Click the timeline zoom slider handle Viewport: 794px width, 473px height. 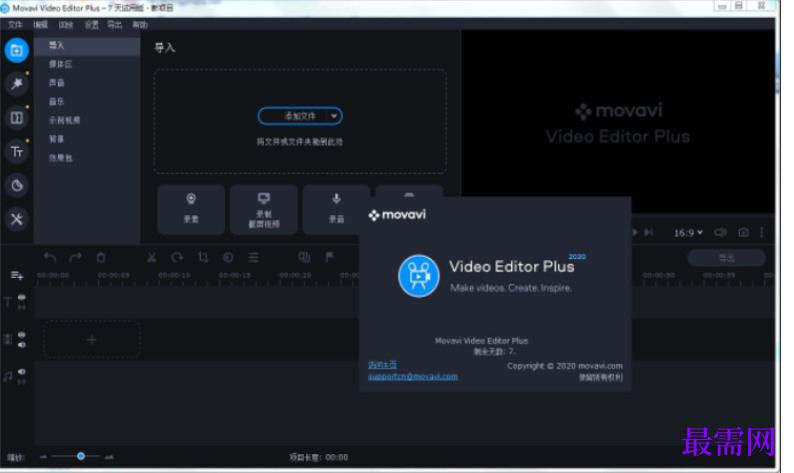[x=81, y=456]
